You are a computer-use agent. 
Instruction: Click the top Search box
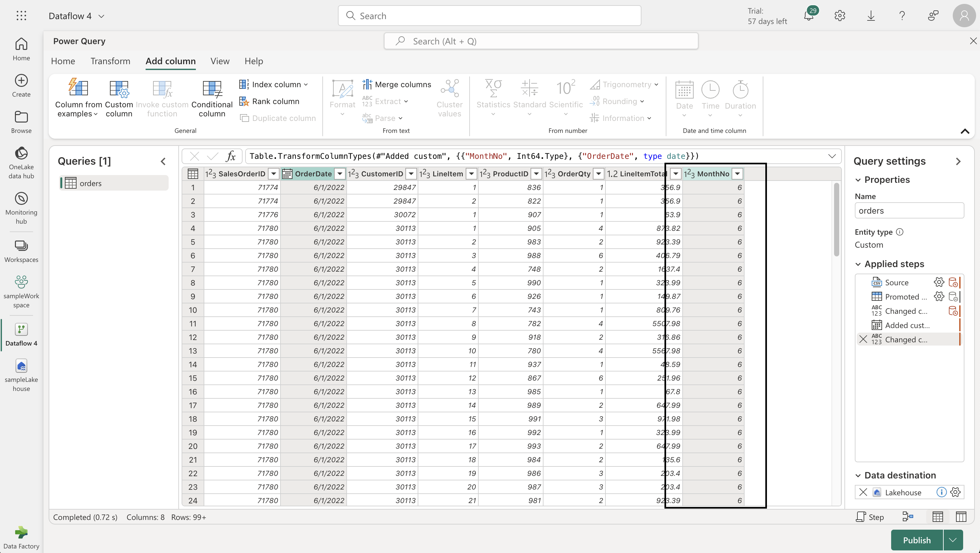489,16
